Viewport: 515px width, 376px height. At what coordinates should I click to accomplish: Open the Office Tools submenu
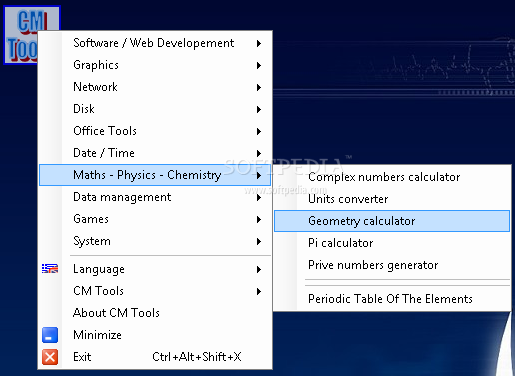pyautogui.click(x=155, y=131)
